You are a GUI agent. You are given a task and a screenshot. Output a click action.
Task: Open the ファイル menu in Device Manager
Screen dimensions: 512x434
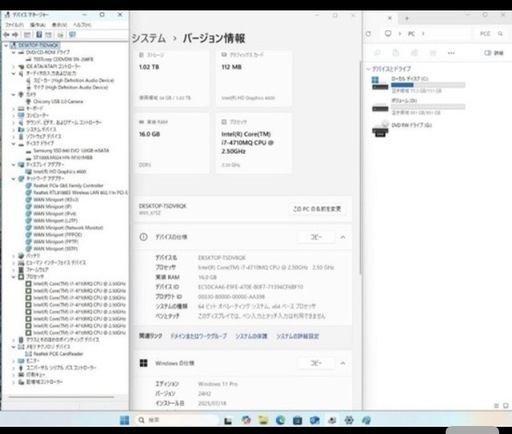point(14,25)
